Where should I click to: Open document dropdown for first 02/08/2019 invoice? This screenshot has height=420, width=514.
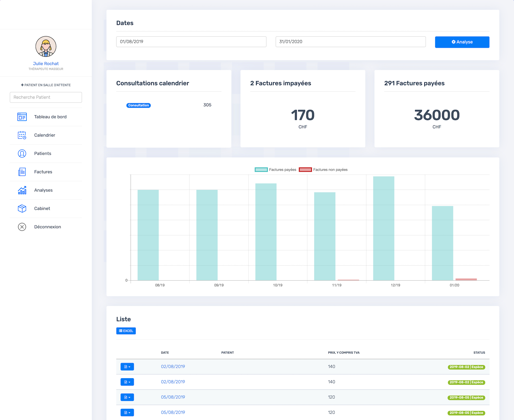pyautogui.click(x=127, y=367)
